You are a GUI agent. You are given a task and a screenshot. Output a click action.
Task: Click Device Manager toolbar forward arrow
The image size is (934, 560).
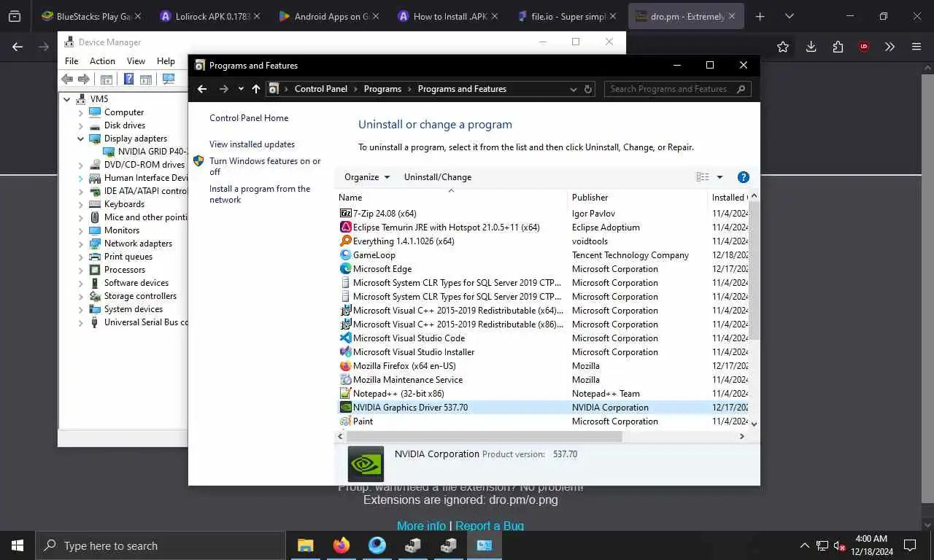(83, 79)
